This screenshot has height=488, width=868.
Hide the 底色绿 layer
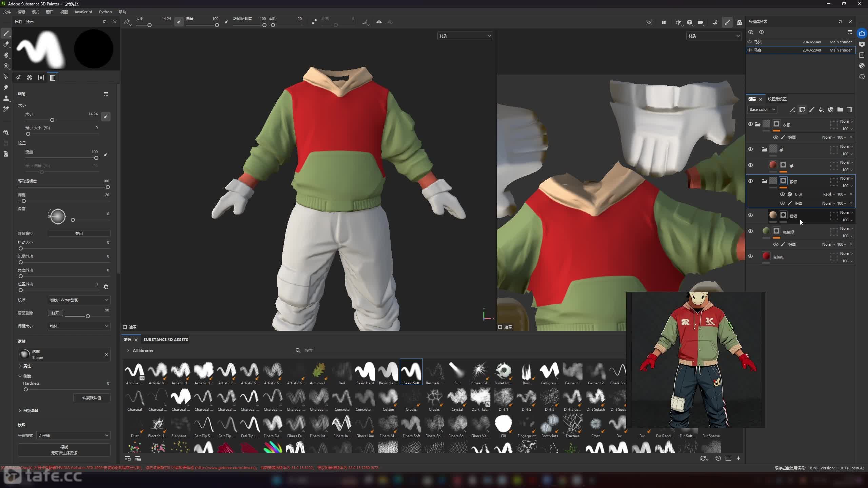750,231
